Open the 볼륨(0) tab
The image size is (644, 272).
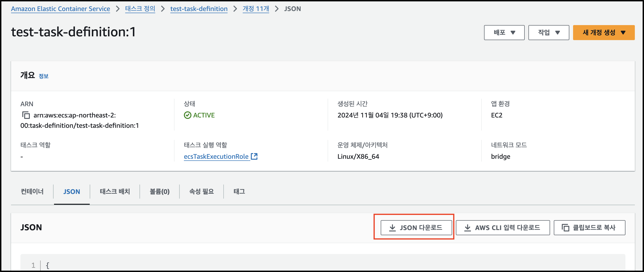[159, 191]
